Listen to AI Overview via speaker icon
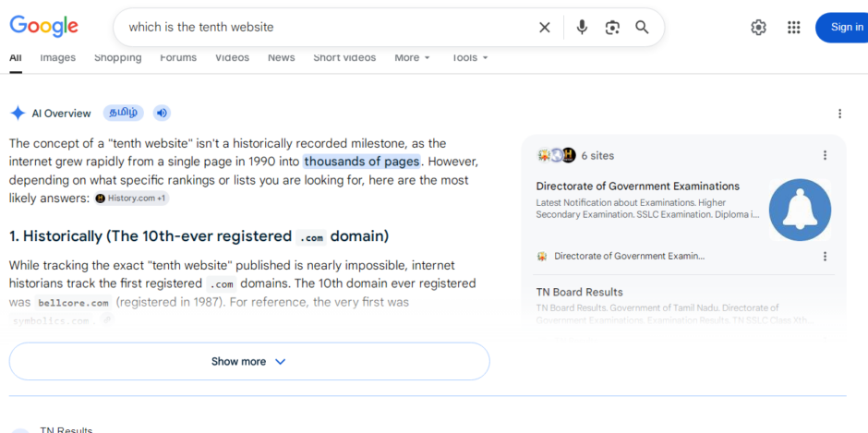This screenshot has height=433, width=868. click(162, 114)
